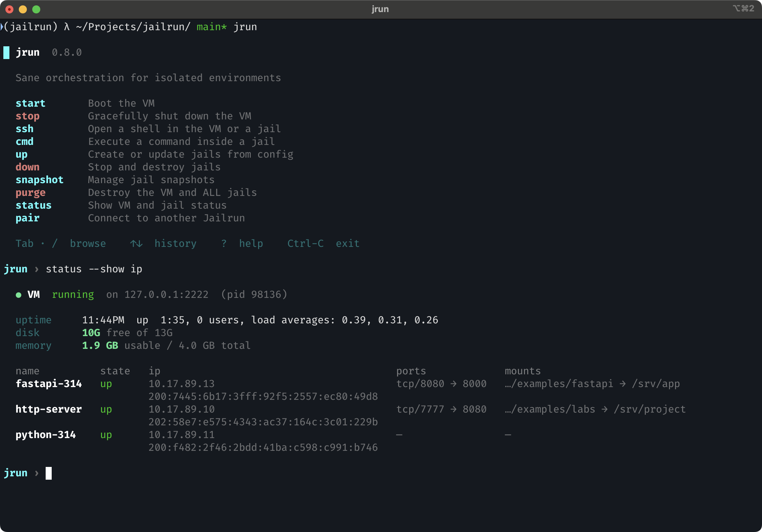The width and height of the screenshot is (762, 532).
Task: Click IPv6 address ending in 229b
Action: [x=263, y=422]
